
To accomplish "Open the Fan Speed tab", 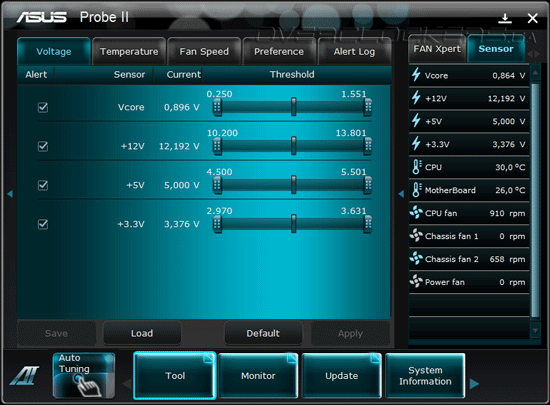I will 204,52.
